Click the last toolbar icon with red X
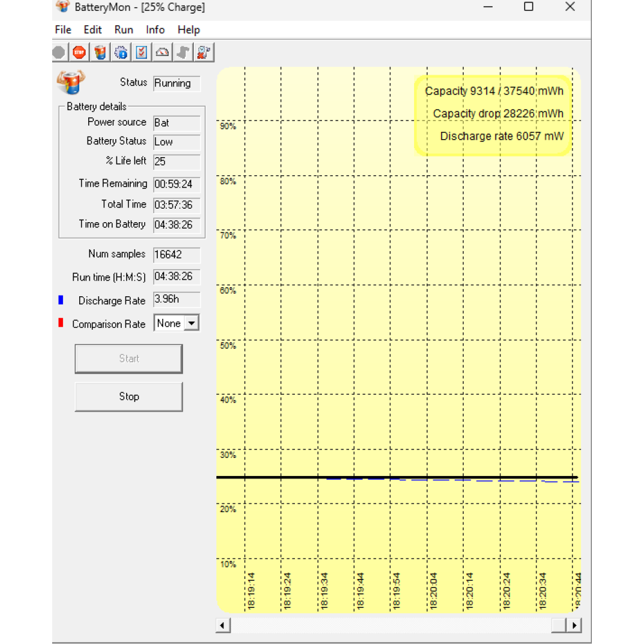Screen dimensions: 644x644 204,52
